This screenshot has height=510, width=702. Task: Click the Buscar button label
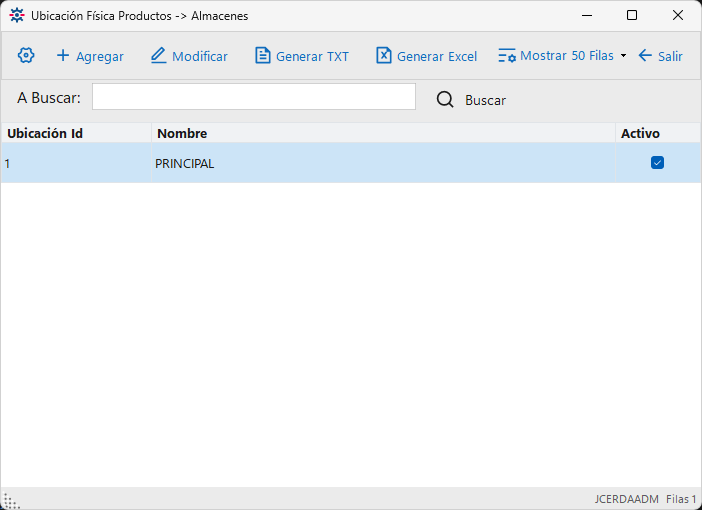pos(485,100)
